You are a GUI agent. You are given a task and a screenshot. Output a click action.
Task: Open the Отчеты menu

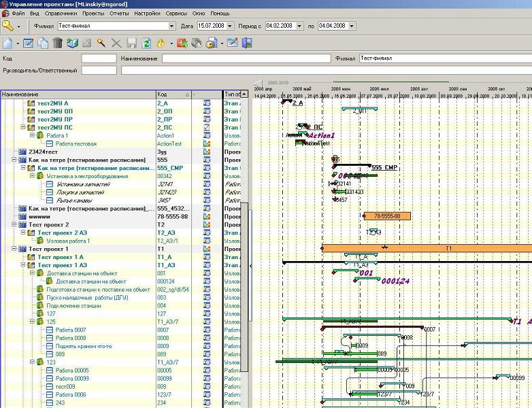(119, 14)
